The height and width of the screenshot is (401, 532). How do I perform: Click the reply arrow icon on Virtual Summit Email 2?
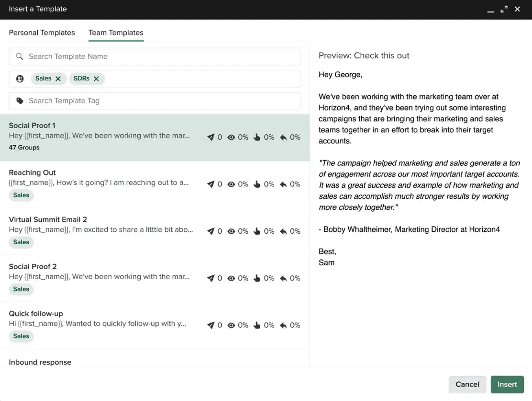[283, 231]
